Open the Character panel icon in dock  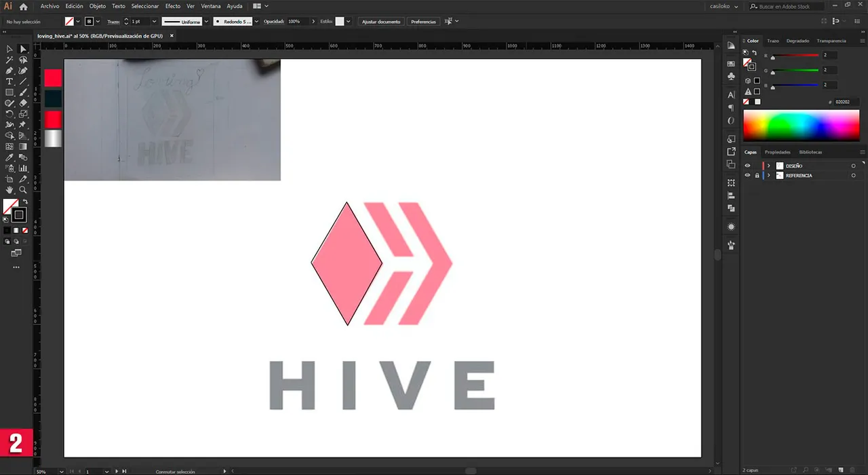click(x=731, y=95)
